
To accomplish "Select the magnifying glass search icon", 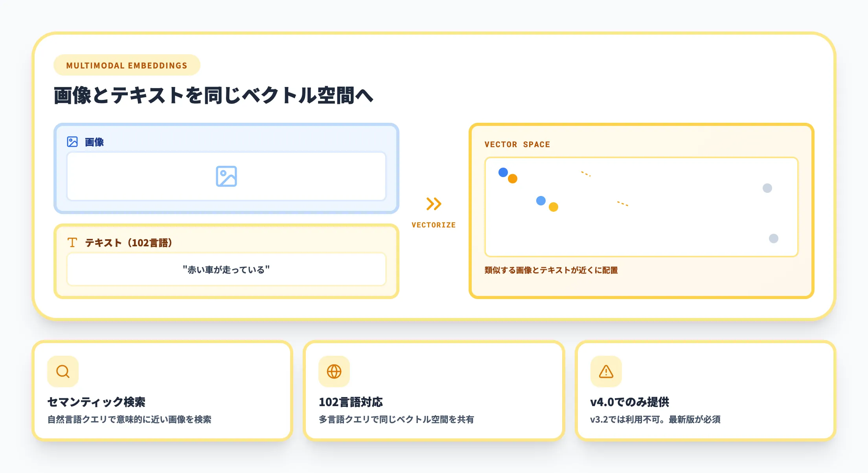I will (x=62, y=371).
